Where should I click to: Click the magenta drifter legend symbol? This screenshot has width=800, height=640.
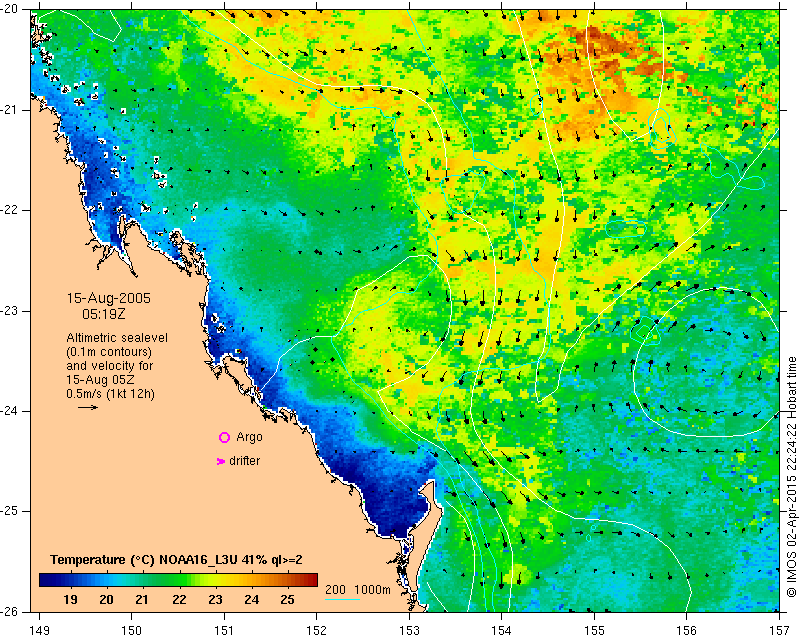tap(220, 461)
